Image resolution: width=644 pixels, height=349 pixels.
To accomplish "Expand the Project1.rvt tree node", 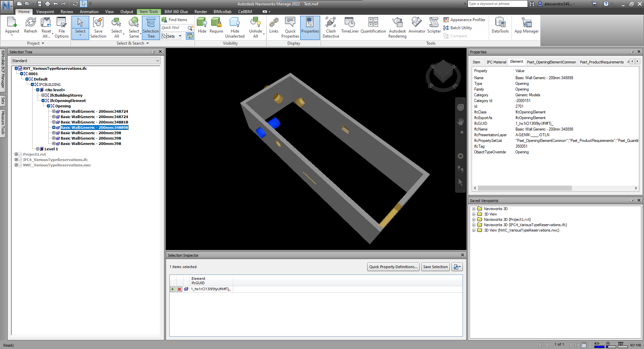I will coord(16,154).
